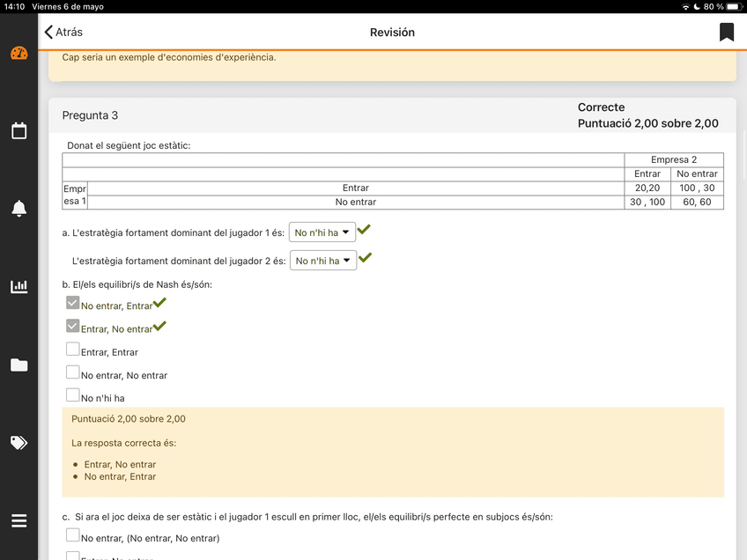
Task: Check the 'No entrar, No entrar' option
Action: coord(73,372)
